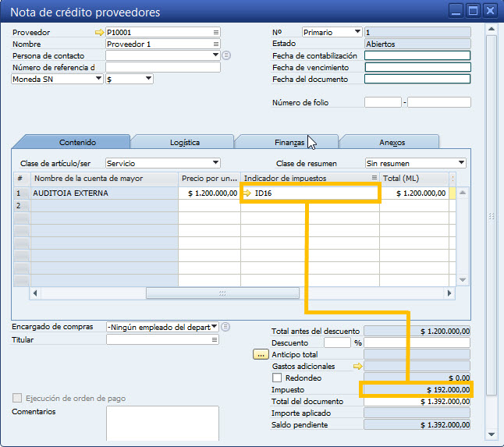This screenshot has height=447, width=504.
Task: Enable the Redondeo checkbox
Action: 277,378
